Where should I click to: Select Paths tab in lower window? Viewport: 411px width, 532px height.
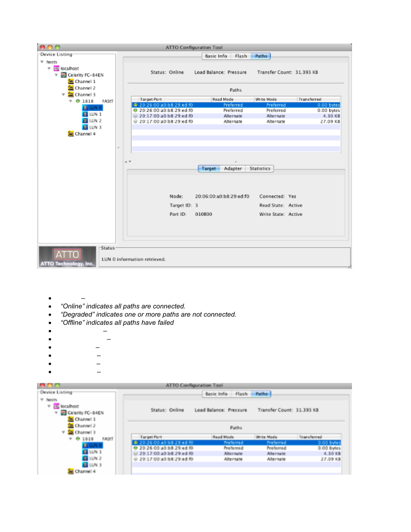pyautogui.click(x=261, y=394)
